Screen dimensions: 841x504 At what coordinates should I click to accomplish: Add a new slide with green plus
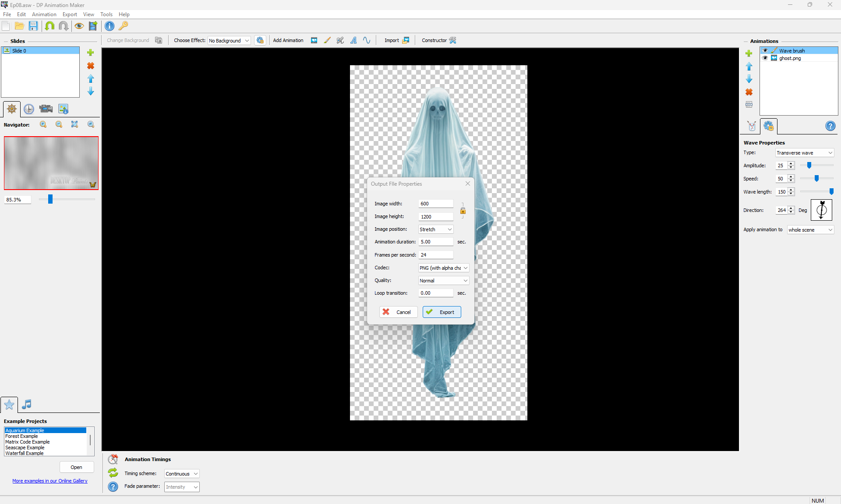pyautogui.click(x=91, y=53)
